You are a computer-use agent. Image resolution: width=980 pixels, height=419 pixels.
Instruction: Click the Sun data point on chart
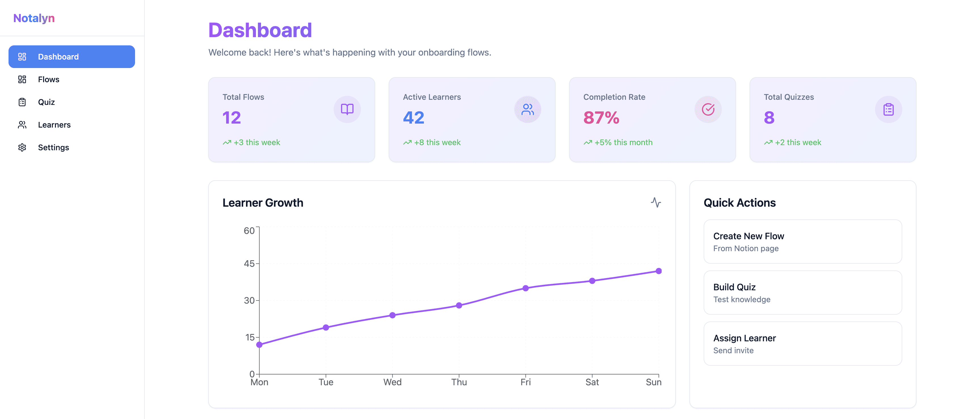[659, 271]
